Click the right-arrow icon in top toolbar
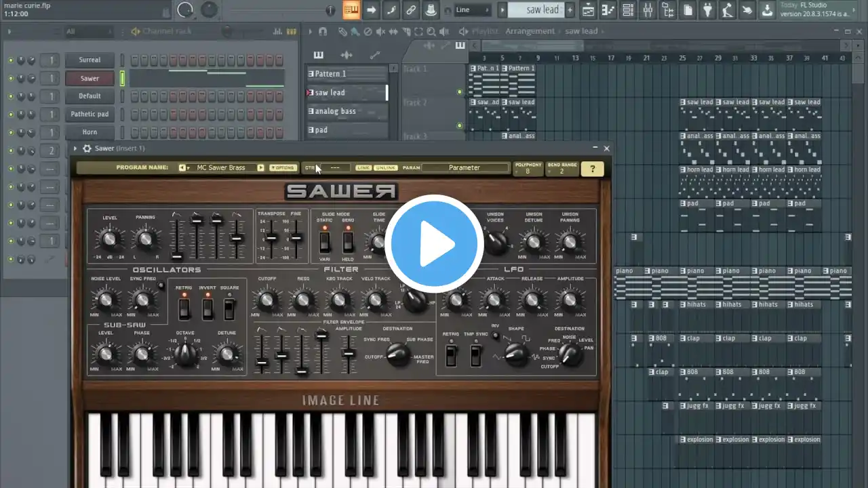The height and width of the screenshot is (488, 868). (x=371, y=9)
